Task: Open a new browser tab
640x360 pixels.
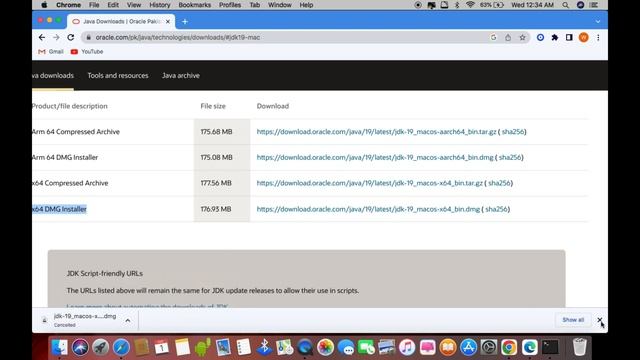Action: pyautogui.click(x=185, y=22)
